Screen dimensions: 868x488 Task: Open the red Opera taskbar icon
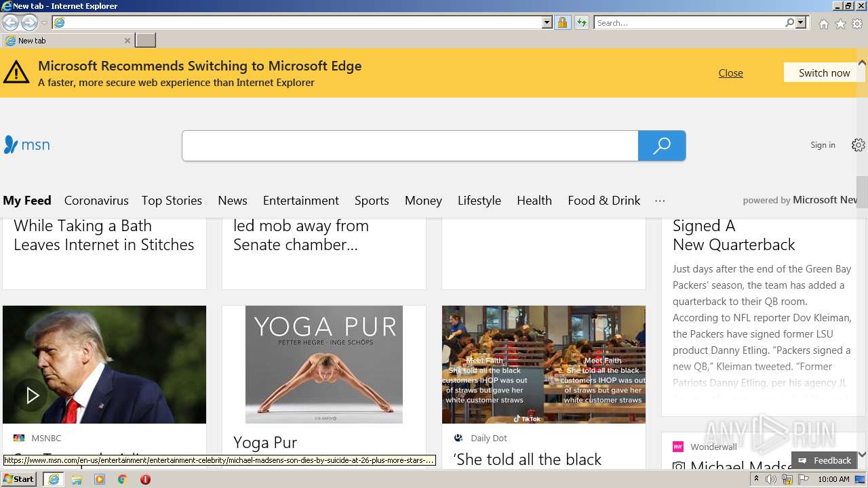point(145,479)
